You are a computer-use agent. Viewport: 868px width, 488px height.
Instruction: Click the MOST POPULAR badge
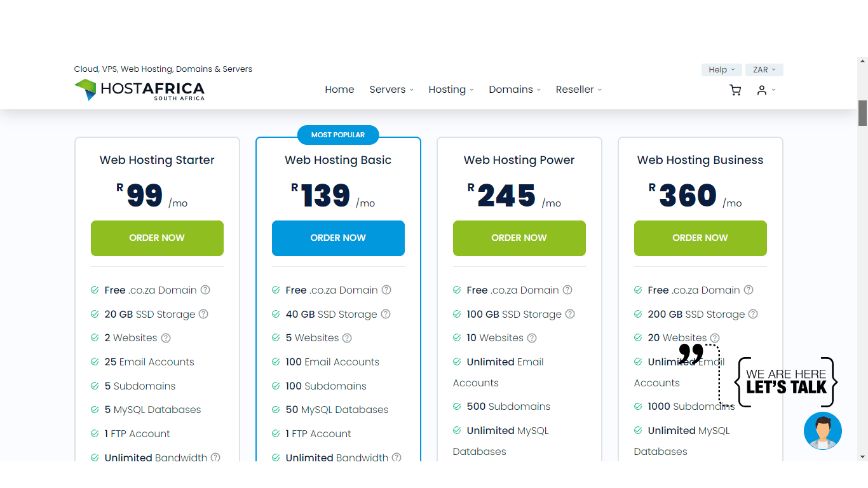pyautogui.click(x=338, y=135)
